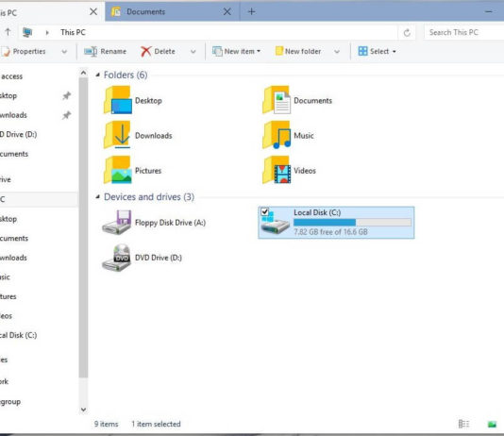
Task: Close the This PC tab
Action: (x=93, y=12)
